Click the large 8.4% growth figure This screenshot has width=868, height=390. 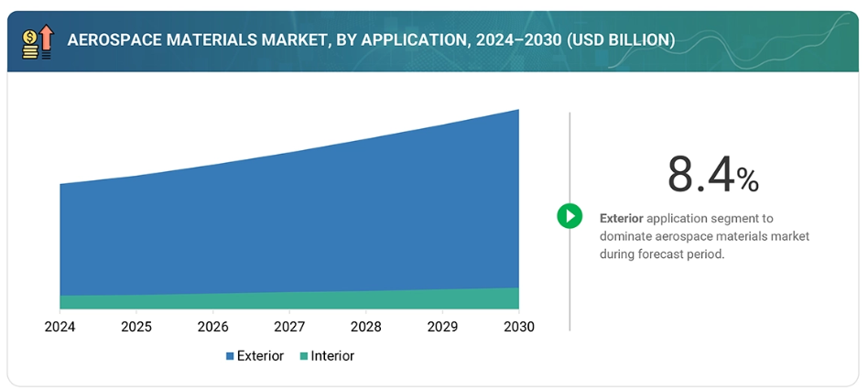click(x=712, y=175)
